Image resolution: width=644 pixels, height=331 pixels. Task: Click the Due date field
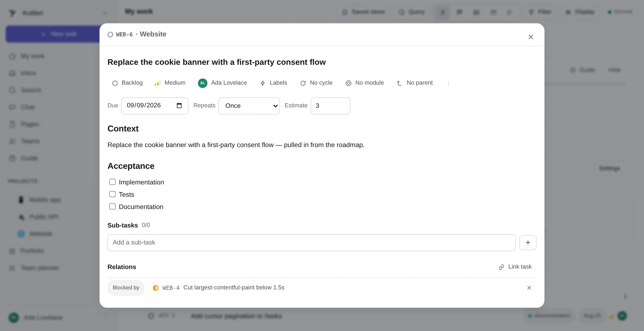(155, 106)
